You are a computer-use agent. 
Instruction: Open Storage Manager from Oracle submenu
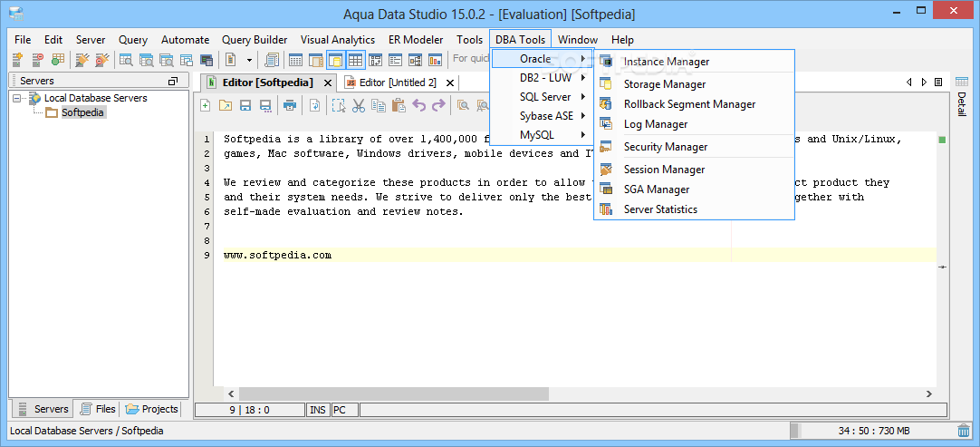tap(695, 84)
